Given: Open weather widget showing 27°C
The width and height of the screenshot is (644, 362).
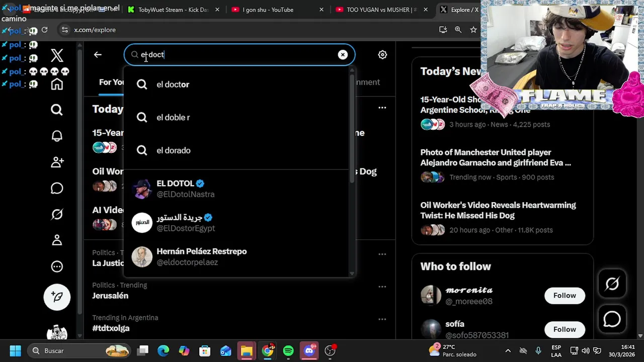Looking at the screenshot, I should [452, 350].
